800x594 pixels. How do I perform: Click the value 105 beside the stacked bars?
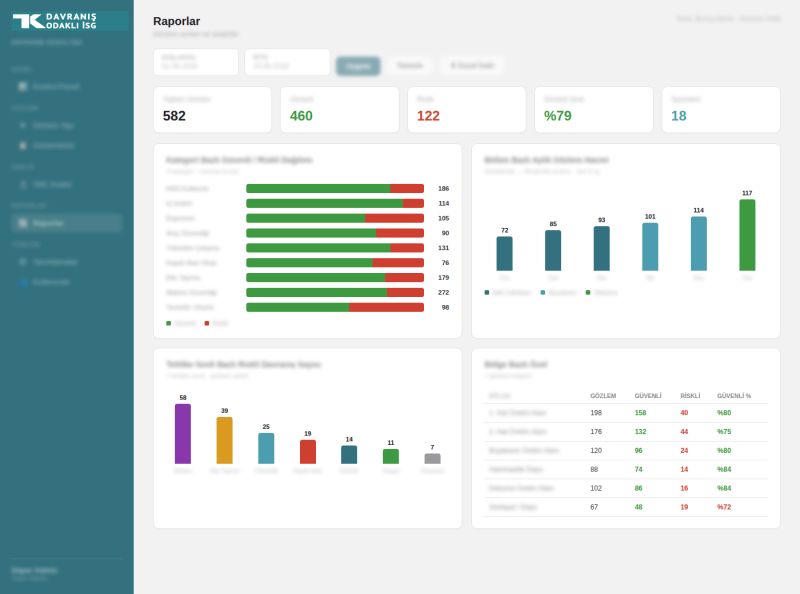coord(443,218)
